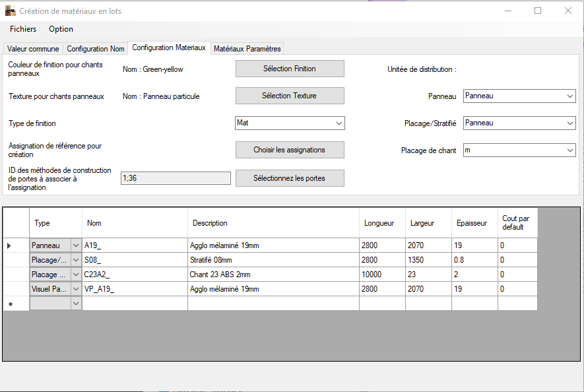This screenshot has width=584, height=392.
Task: Click the 23 width cell
Action: click(429, 275)
